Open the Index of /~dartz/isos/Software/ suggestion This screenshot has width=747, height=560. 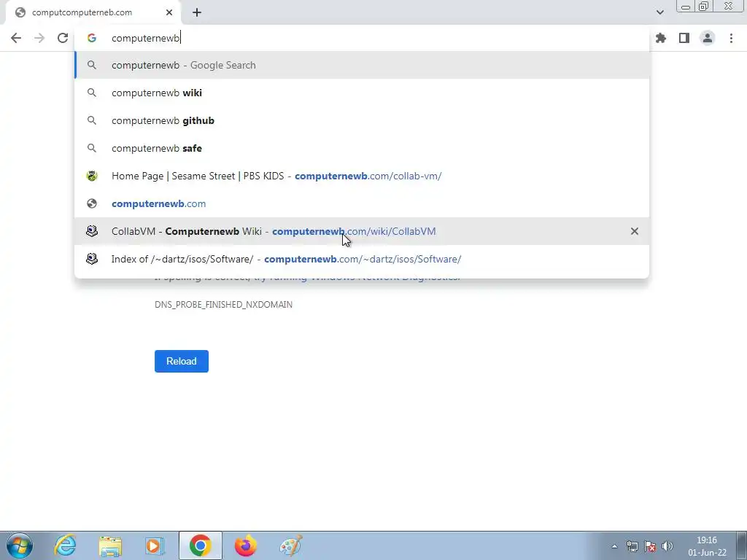362,259
